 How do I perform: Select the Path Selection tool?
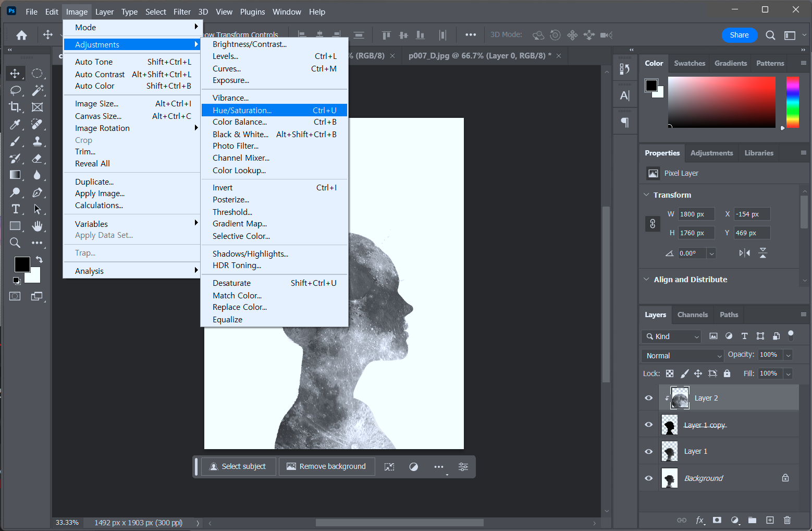[37, 209]
